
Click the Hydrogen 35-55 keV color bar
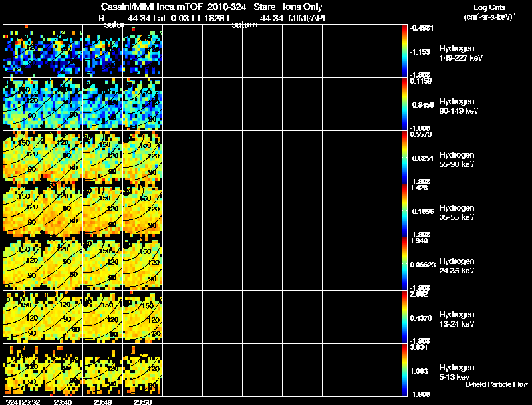tap(405, 210)
